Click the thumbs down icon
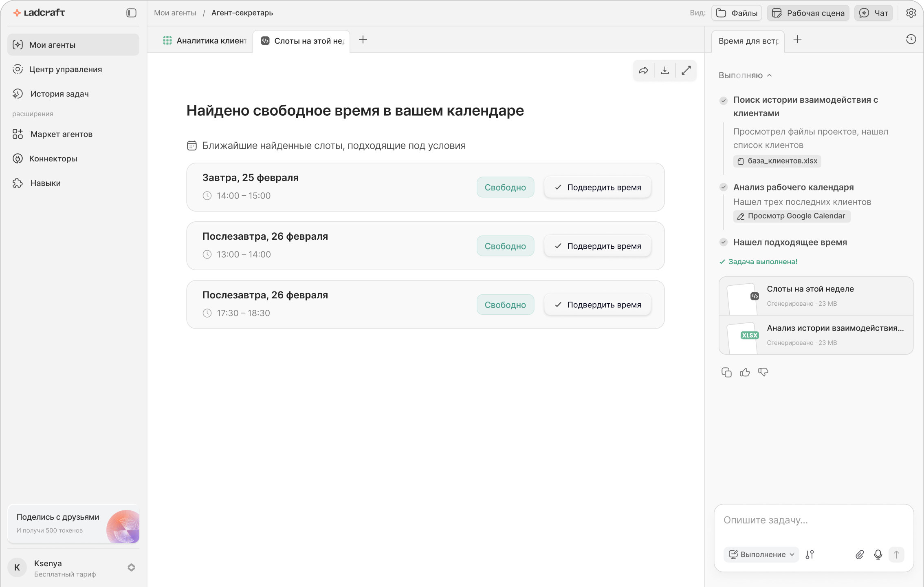 (x=763, y=372)
